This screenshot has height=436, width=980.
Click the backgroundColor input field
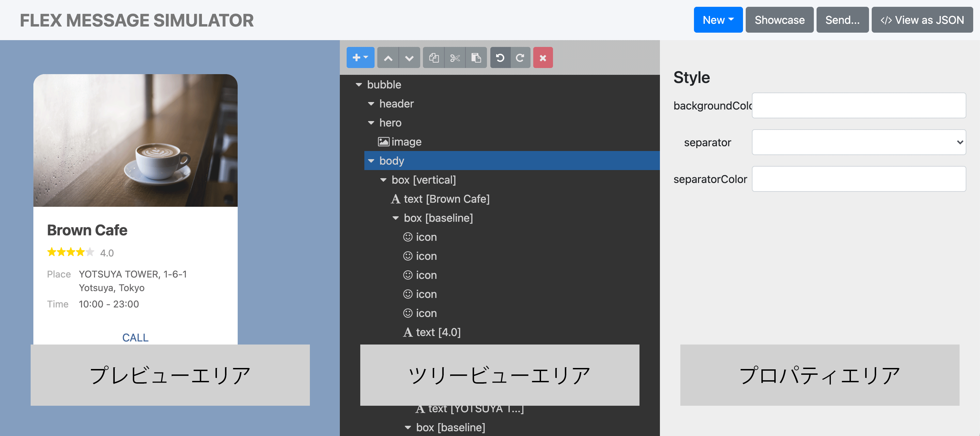[858, 105]
